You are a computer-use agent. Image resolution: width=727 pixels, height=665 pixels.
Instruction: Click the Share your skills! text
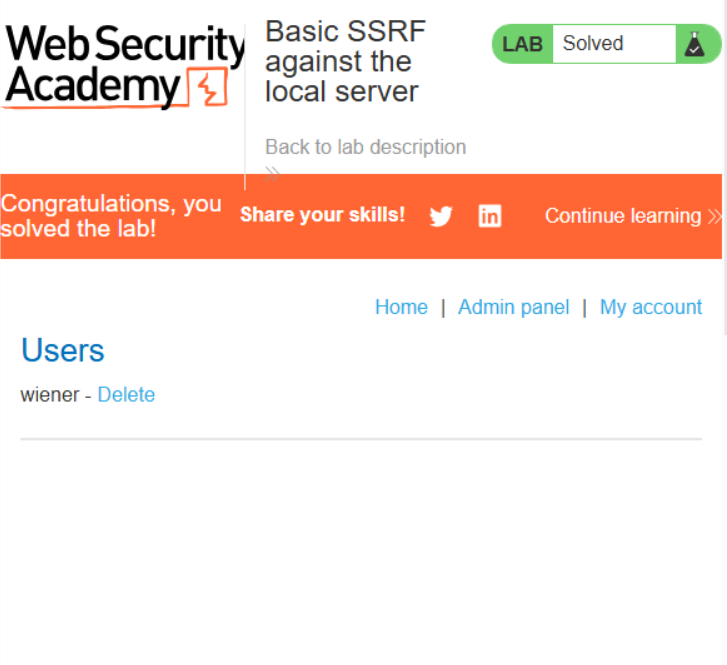coord(322,215)
